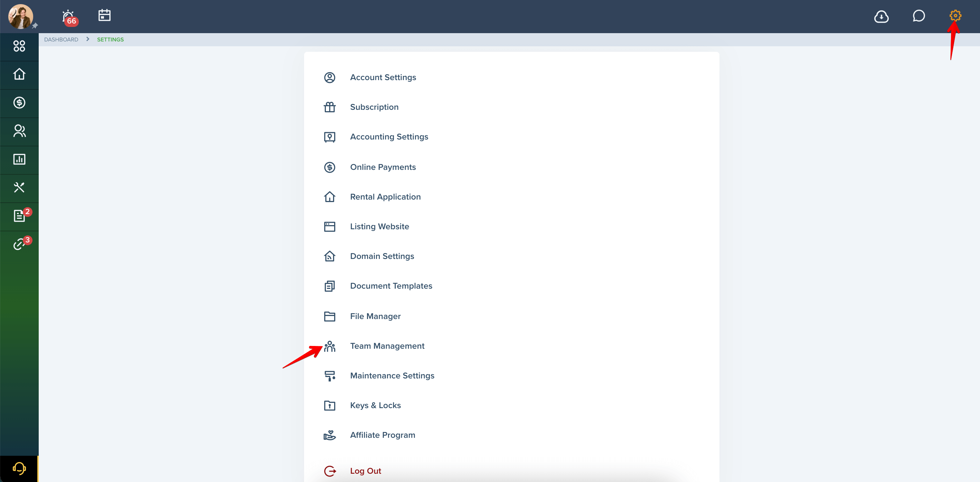The width and height of the screenshot is (980, 482).
Task: Click the Log Out arrow icon
Action: 330,471
